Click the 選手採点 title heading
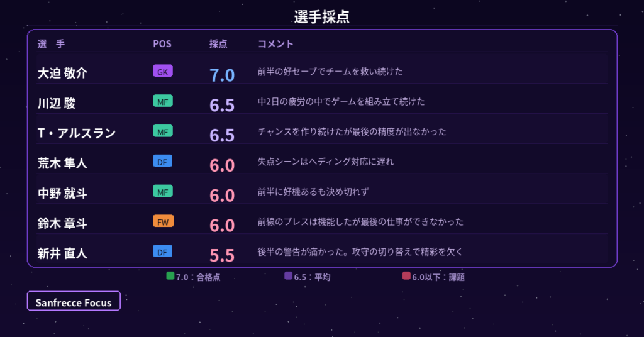This screenshot has width=644, height=337. [322, 16]
